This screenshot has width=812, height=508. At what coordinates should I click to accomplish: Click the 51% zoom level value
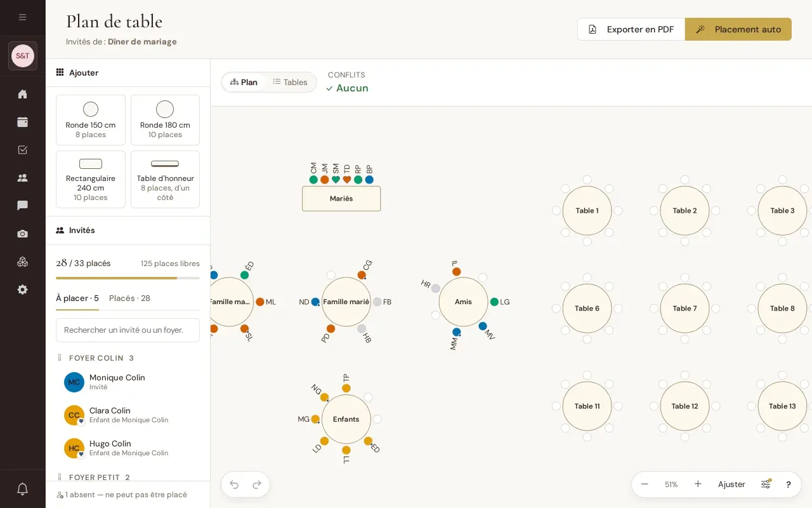click(x=671, y=485)
